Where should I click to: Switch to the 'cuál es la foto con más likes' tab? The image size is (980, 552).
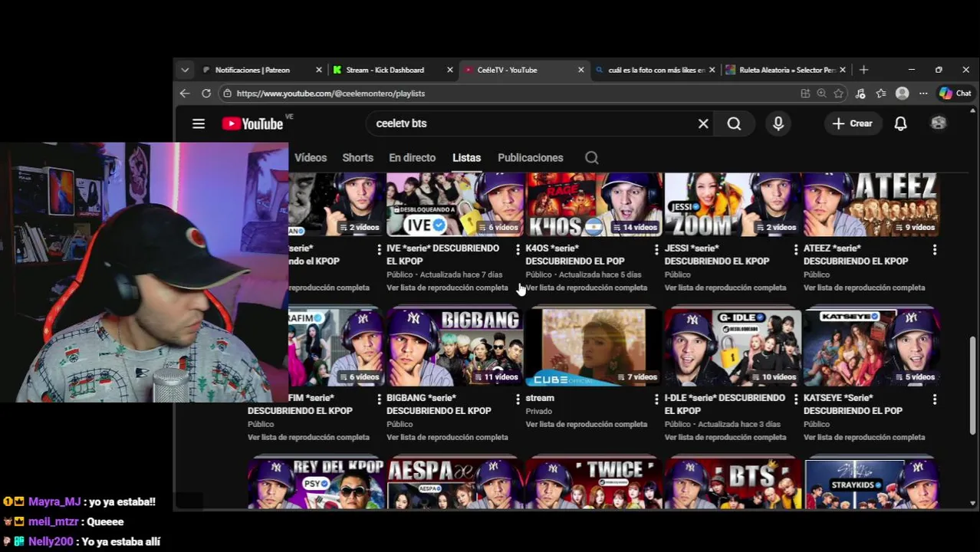point(656,70)
